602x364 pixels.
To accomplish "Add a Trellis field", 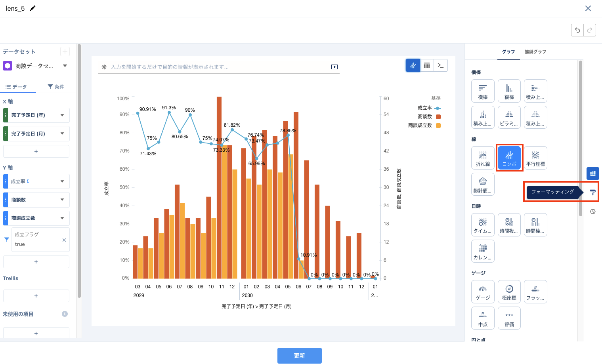I will click(x=36, y=296).
